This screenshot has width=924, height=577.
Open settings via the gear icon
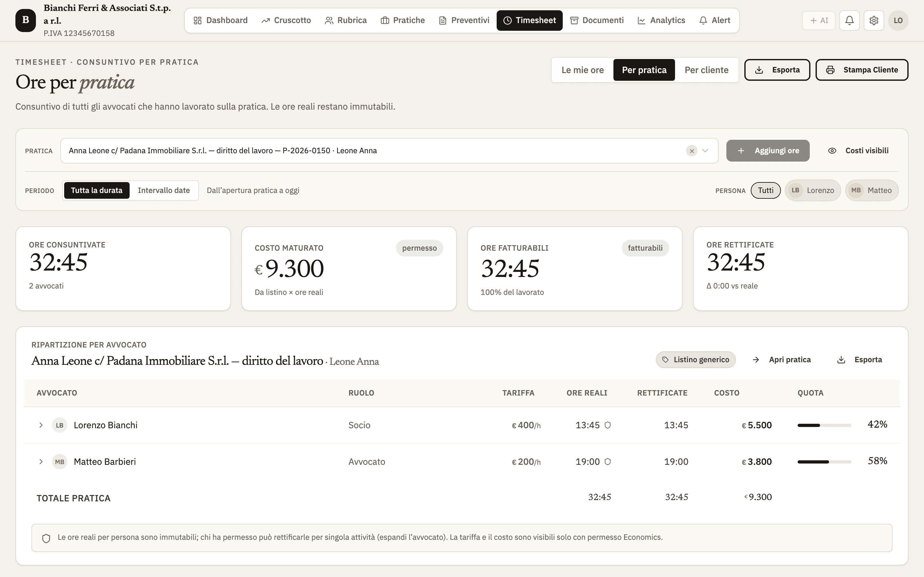point(874,20)
